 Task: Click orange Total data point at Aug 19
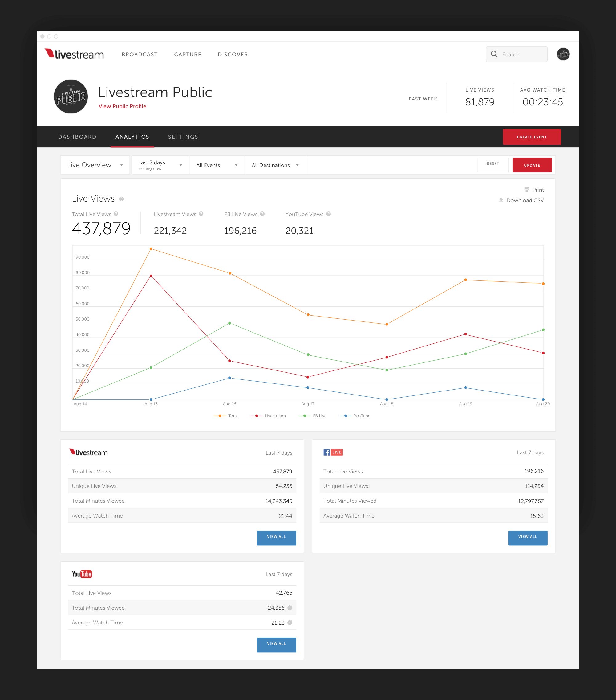(x=465, y=280)
